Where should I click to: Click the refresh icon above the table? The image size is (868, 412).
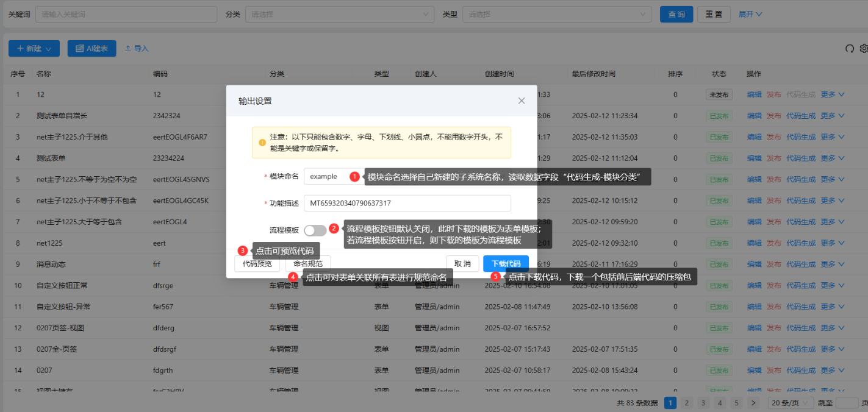[x=849, y=49]
